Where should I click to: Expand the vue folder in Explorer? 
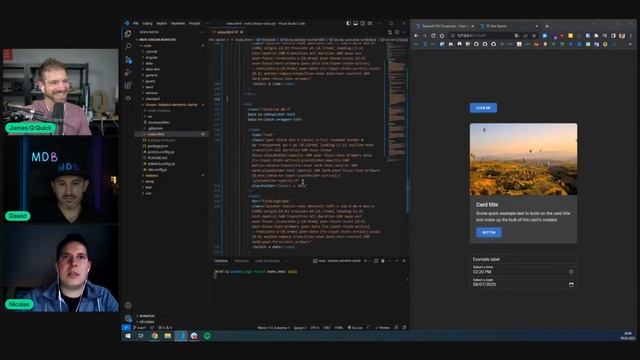149,193
